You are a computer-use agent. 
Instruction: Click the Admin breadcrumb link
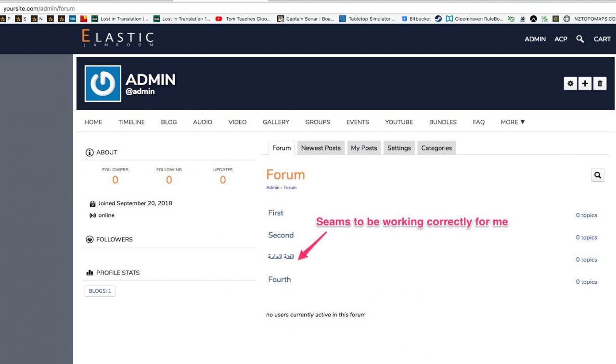pos(273,188)
